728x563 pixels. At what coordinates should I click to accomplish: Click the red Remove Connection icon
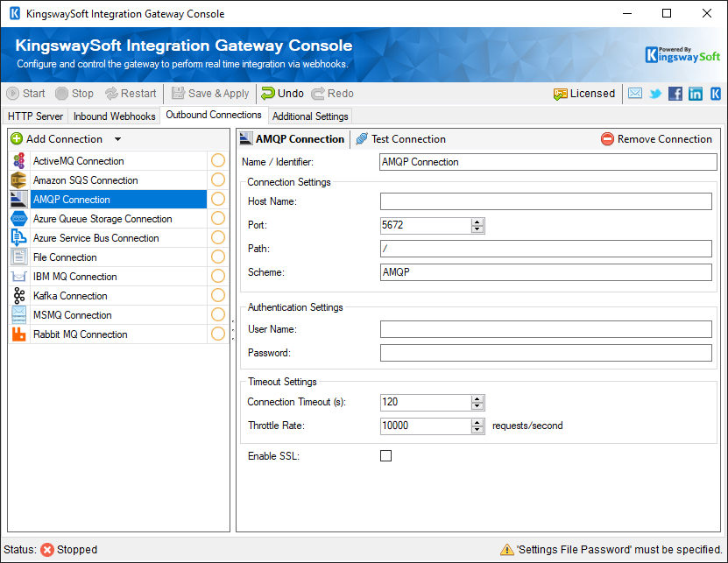point(607,138)
